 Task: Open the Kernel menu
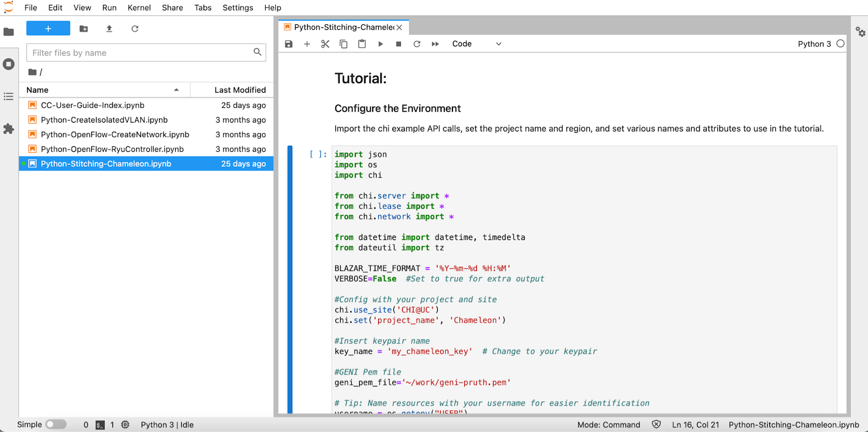click(139, 8)
